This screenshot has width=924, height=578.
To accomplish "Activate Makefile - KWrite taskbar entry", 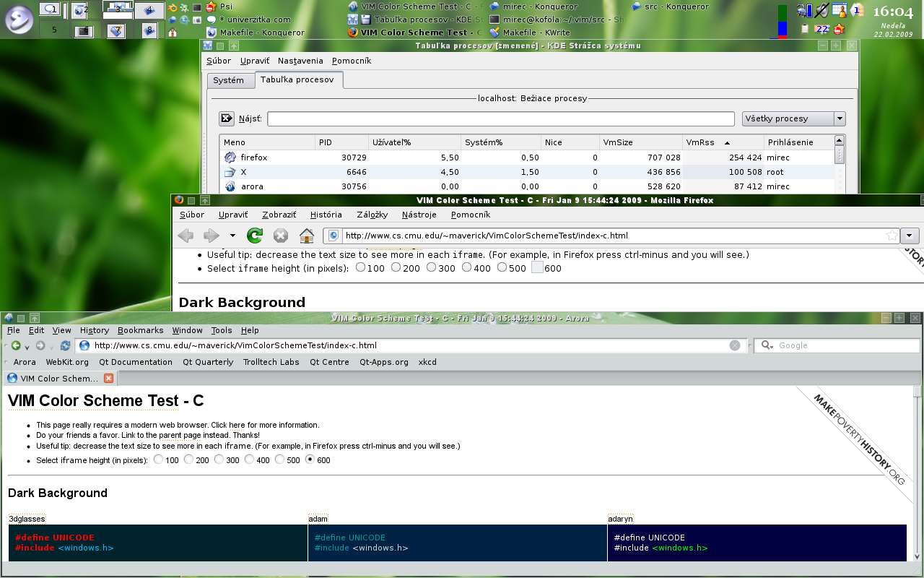I will (x=529, y=33).
